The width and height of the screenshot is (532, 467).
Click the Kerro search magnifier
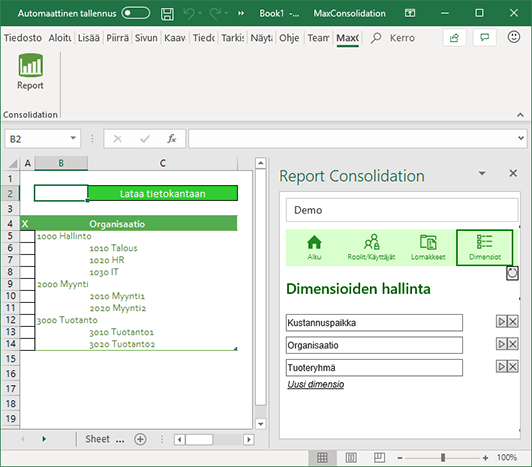(376, 38)
